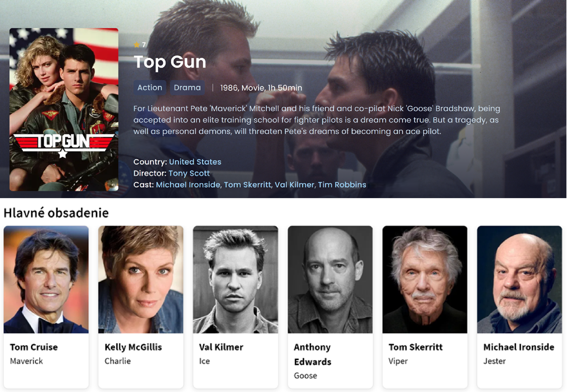Open Kelly McGillis's cast photo
Image resolution: width=567 pixels, height=392 pixels.
[141, 280]
